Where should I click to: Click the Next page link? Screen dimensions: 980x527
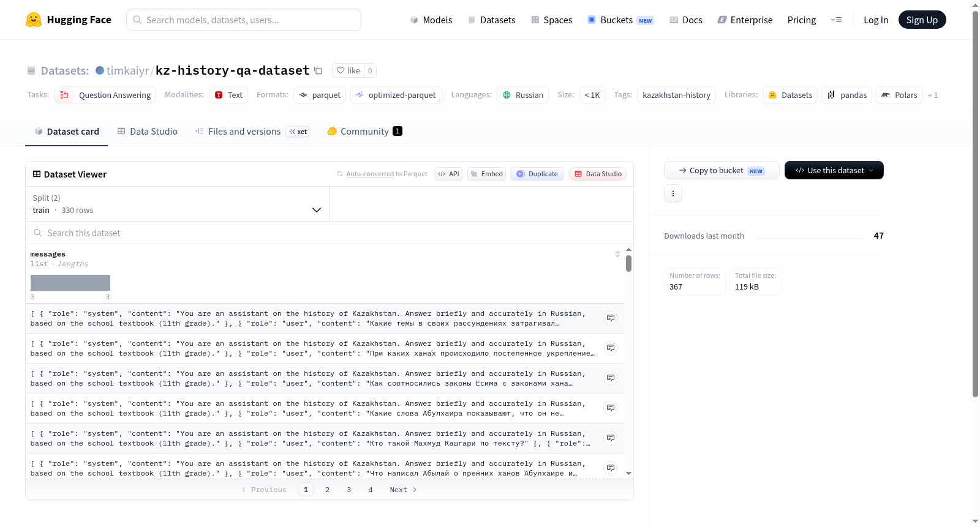click(x=403, y=490)
